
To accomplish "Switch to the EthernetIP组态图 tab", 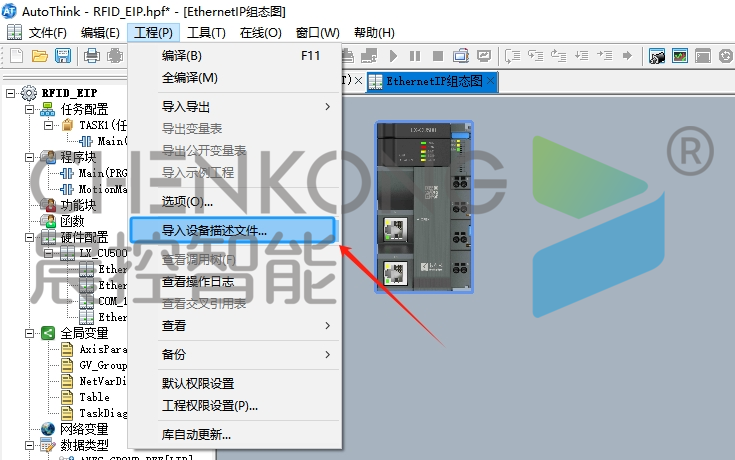I will click(x=434, y=81).
